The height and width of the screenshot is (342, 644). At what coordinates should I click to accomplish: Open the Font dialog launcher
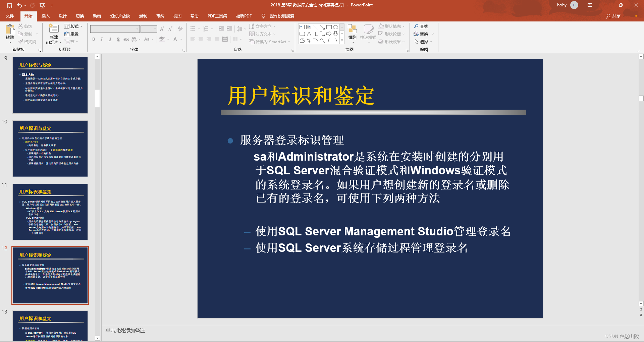coord(184,50)
